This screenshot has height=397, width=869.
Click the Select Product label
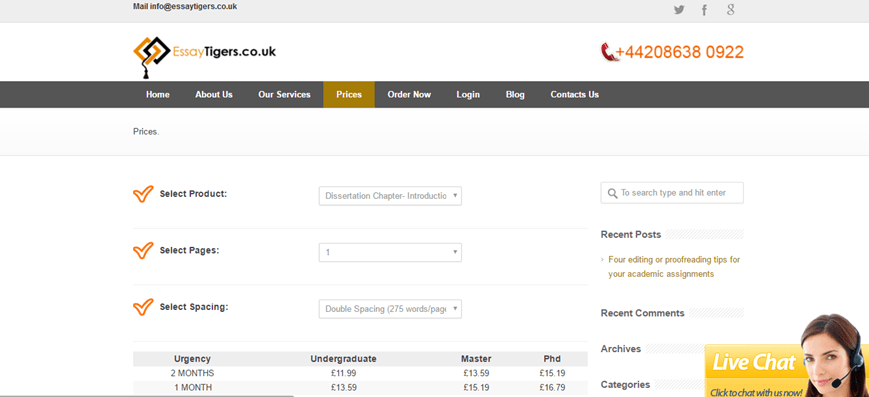(x=193, y=194)
